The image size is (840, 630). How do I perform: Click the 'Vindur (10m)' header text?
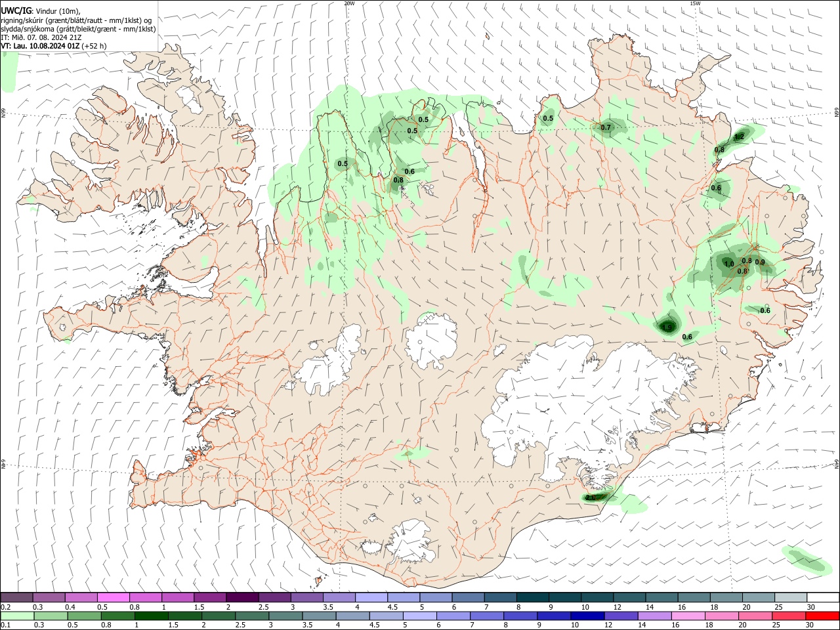58,11
